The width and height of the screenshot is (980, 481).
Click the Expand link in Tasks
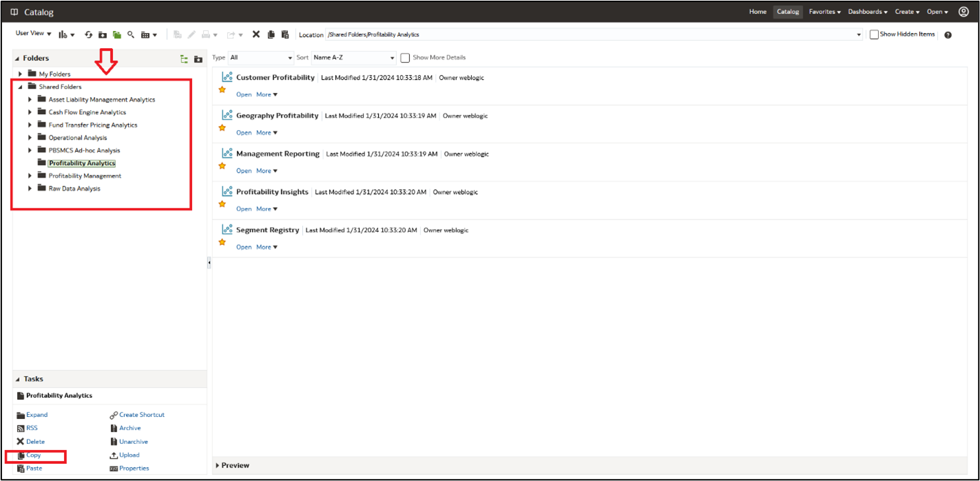(37, 415)
